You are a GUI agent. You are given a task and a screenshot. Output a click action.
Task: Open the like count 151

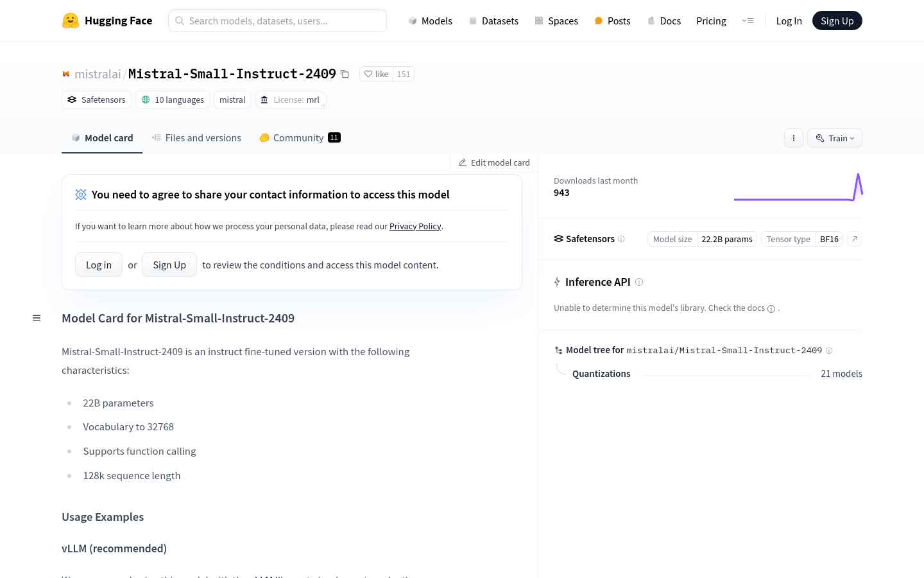(404, 74)
